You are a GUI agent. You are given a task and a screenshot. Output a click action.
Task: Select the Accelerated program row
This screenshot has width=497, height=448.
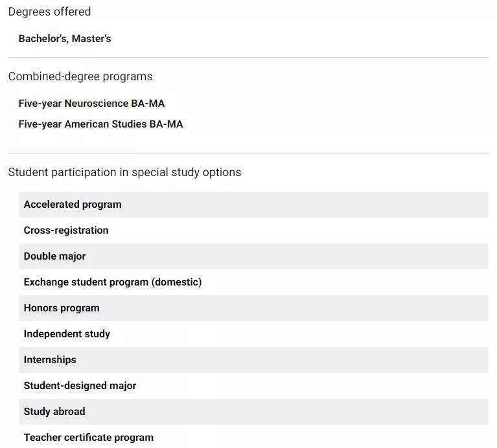253,205
